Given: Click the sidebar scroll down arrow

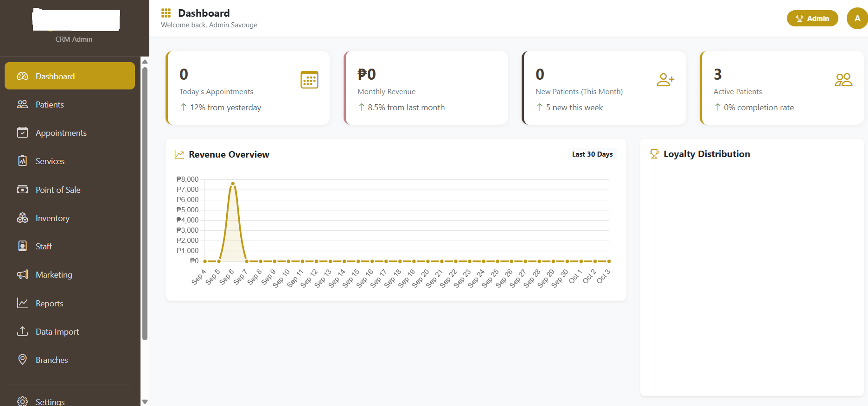Looking at the screenshot, I should 145,402.
